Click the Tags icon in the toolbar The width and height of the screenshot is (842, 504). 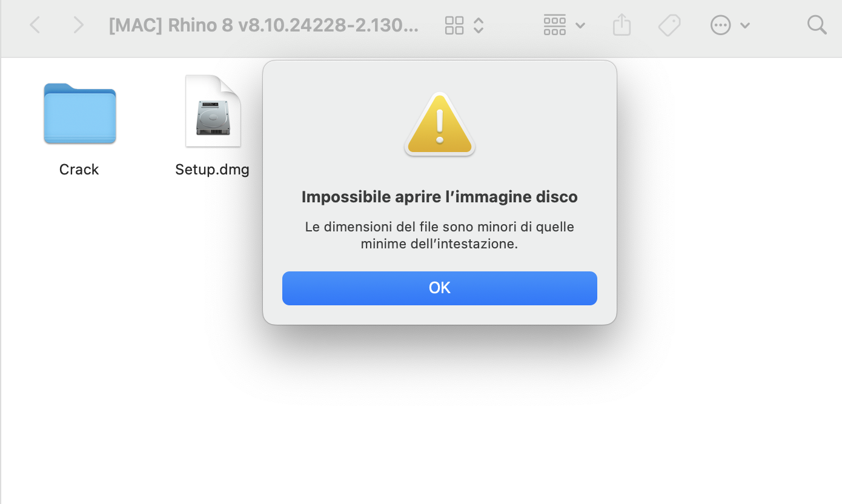pyautogui.click(x=669, y=25)
